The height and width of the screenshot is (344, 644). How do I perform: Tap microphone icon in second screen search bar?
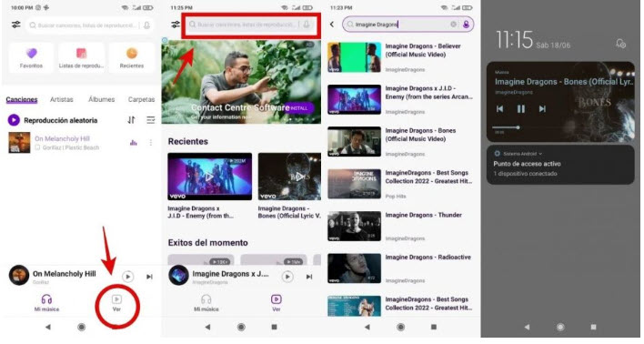[307, 25]
